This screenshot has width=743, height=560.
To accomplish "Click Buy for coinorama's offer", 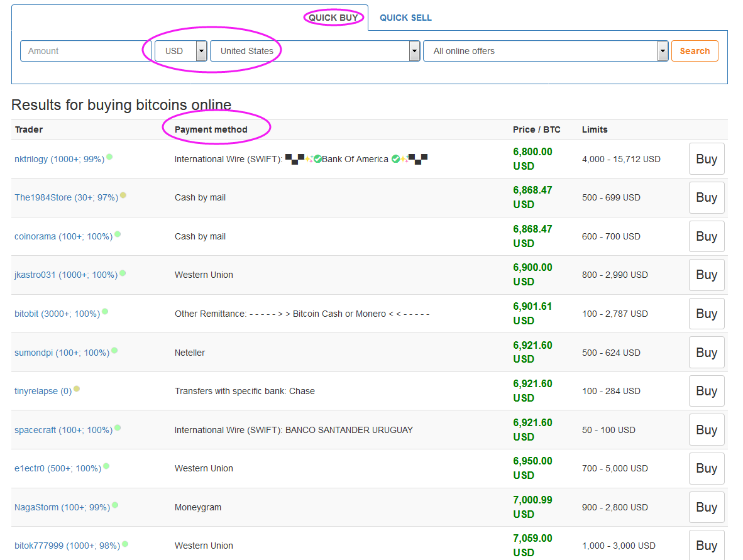I will pos(707,236).
